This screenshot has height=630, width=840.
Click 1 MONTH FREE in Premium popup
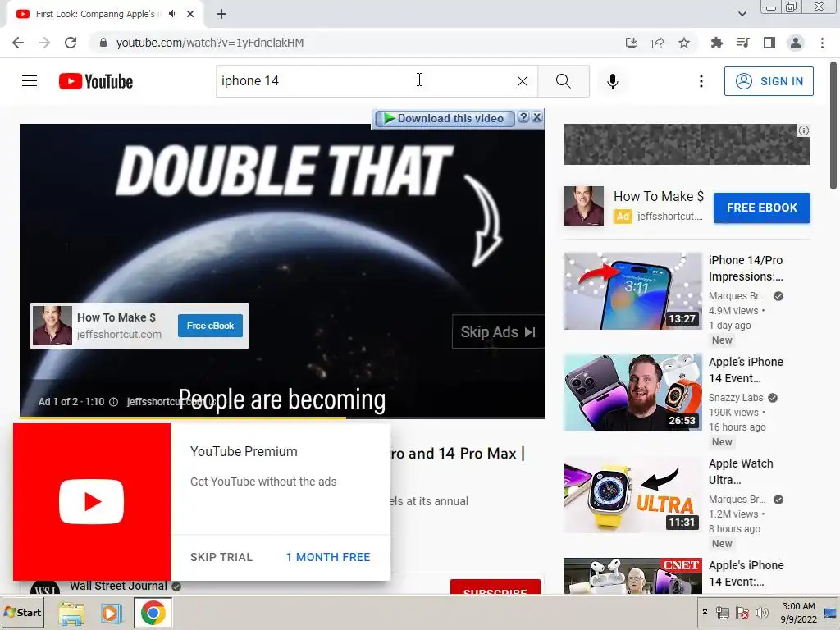[x=328, y=557]
